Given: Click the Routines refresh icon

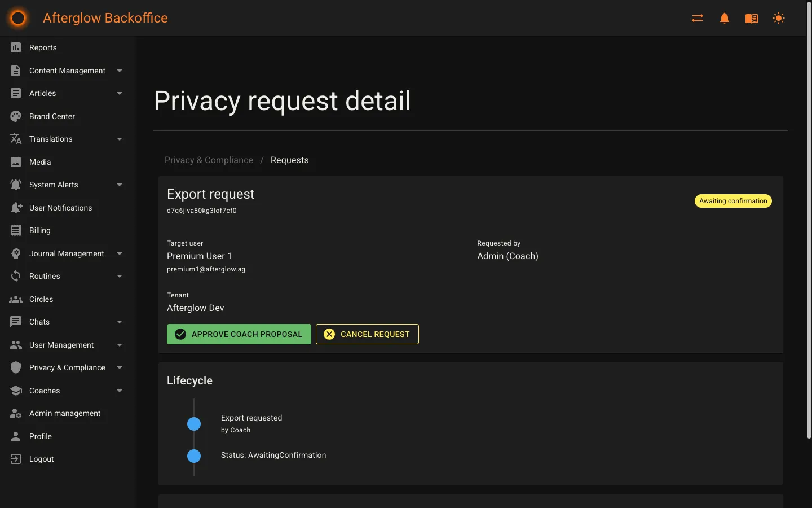Looking at the screenshot, I should pyautogui.click(x=16, y=276).
